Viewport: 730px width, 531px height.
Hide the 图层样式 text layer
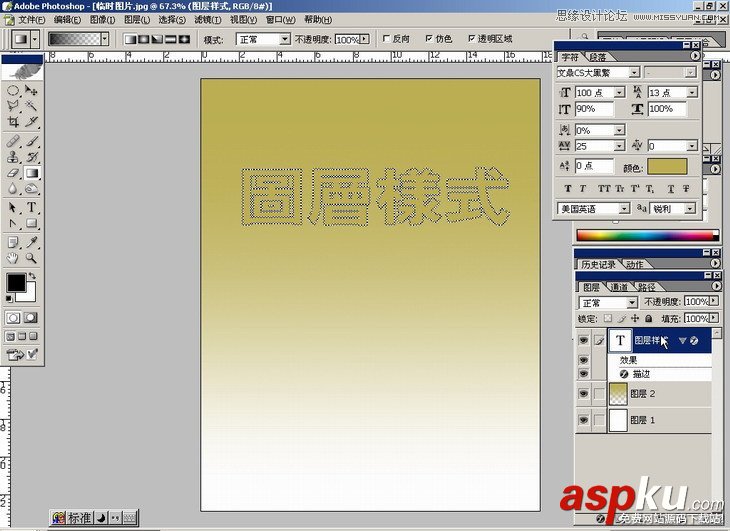583,341
